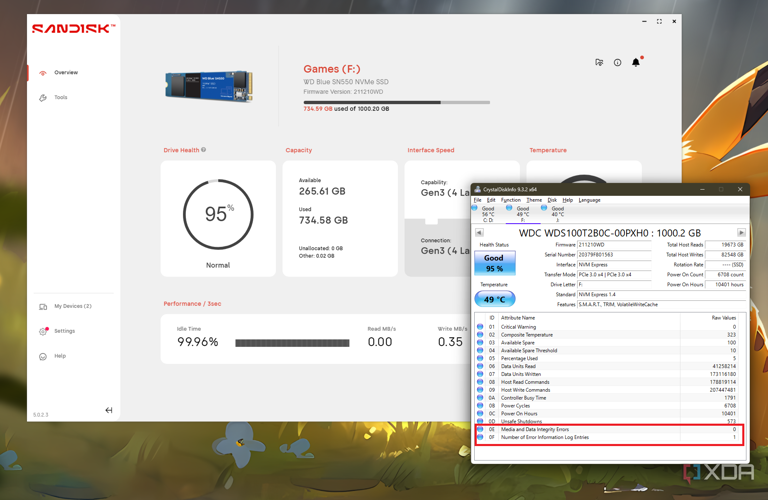The height and width of the screenshot is (500, 768).
Task: Open the Disk menu in CrystalDiskInfo
Action: click(x=552, y=200)
